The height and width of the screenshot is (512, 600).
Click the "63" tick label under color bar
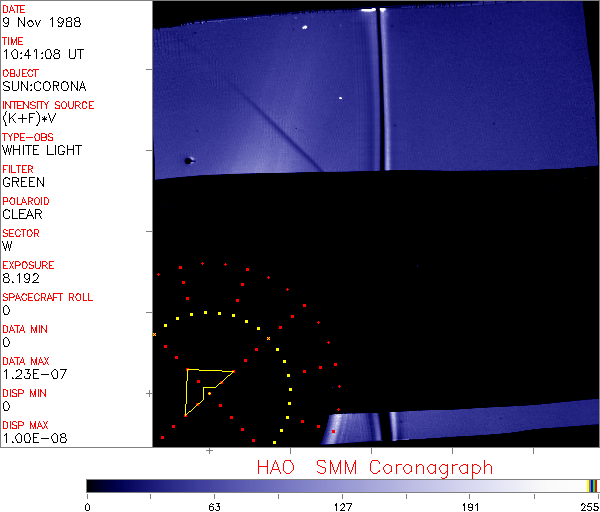click(214, 505)
